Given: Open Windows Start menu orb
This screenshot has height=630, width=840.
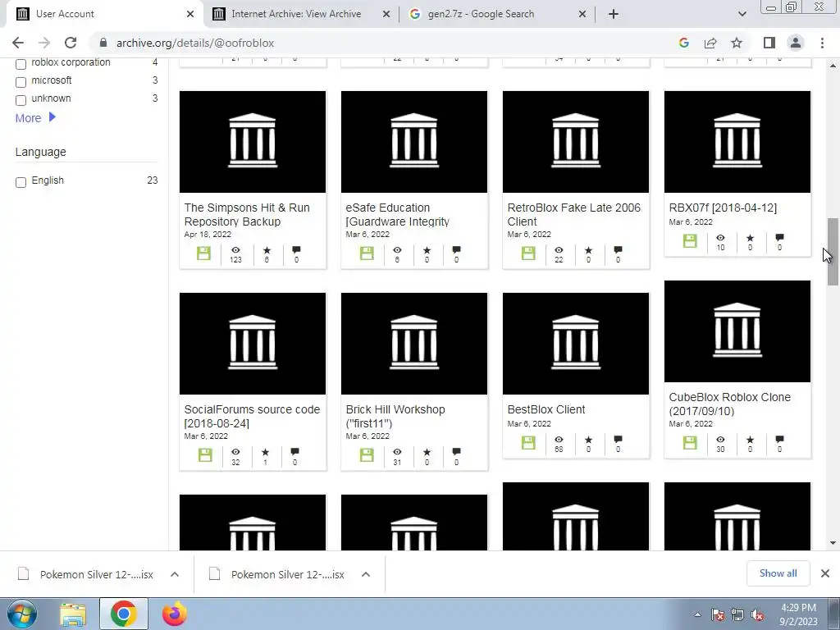Looking at the screenshot, I should [x=22, y=614].
